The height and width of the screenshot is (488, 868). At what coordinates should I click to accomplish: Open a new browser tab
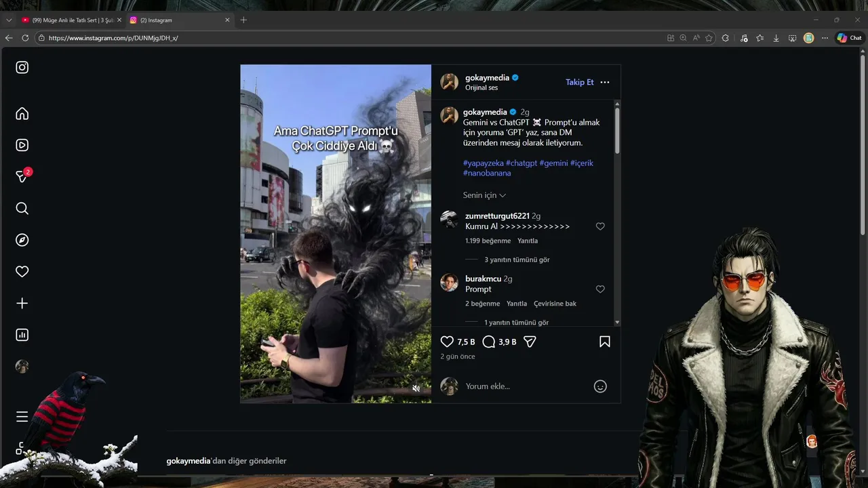tap(243, 20)
